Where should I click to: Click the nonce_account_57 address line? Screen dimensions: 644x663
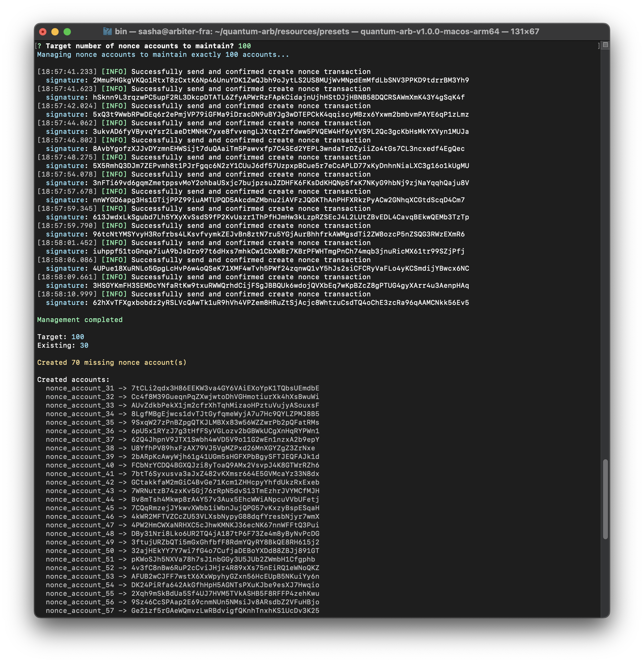[183, 610]
